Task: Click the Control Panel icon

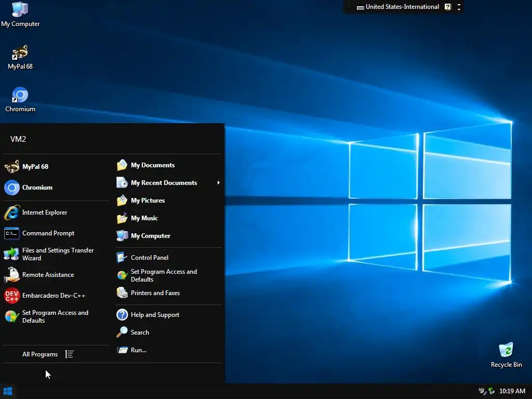Action: [x=122, y=258]
